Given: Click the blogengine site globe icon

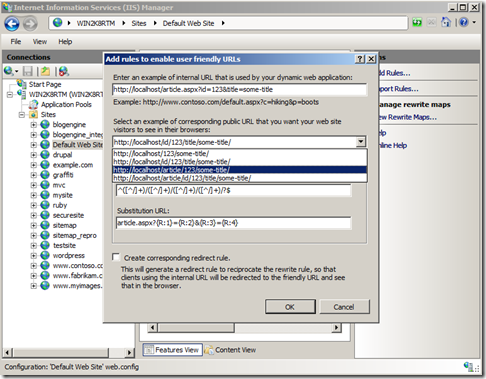Looking at the screenshot, I should click(x=45, y=125).
